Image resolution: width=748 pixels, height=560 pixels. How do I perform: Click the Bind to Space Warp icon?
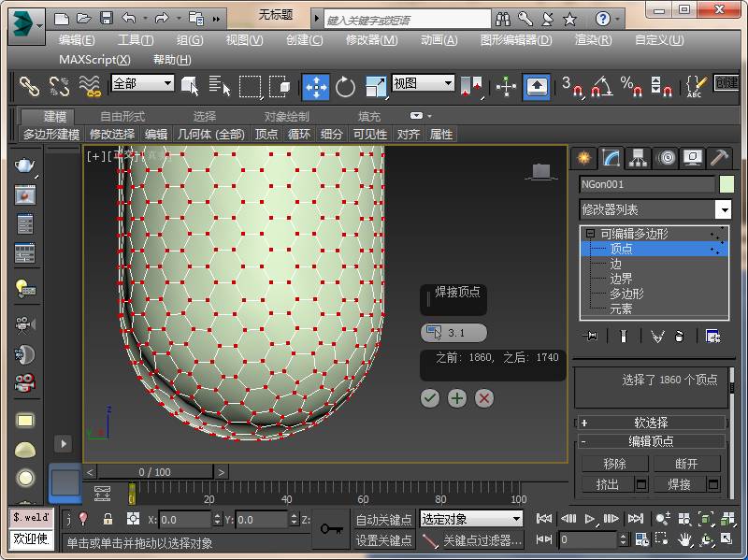point(90,86)
